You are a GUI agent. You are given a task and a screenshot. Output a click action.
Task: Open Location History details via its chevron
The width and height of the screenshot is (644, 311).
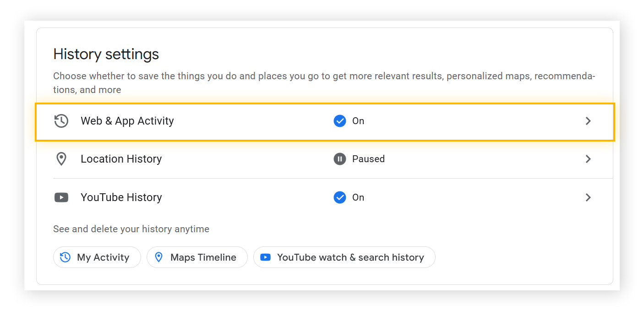[x=588, y=159]
